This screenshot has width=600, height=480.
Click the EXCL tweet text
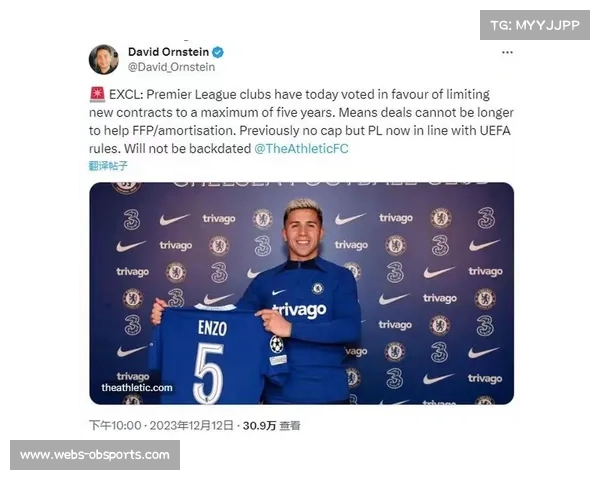300,121
